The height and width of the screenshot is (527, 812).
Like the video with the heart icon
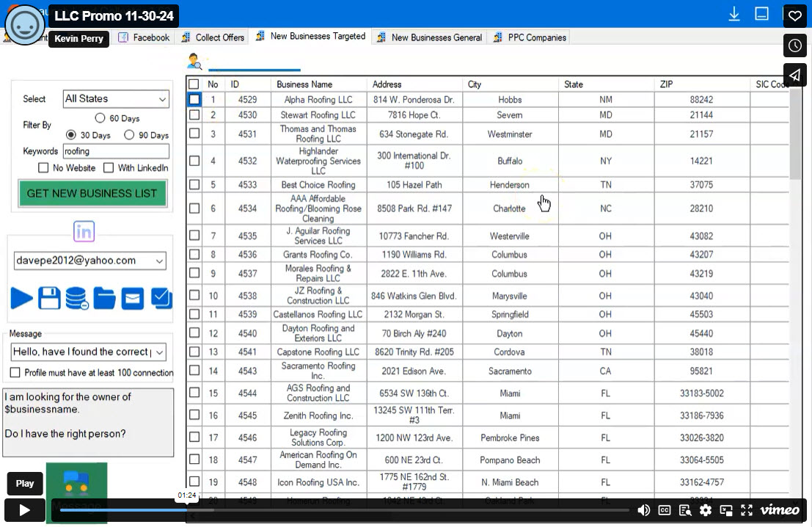tap(795, 15)
